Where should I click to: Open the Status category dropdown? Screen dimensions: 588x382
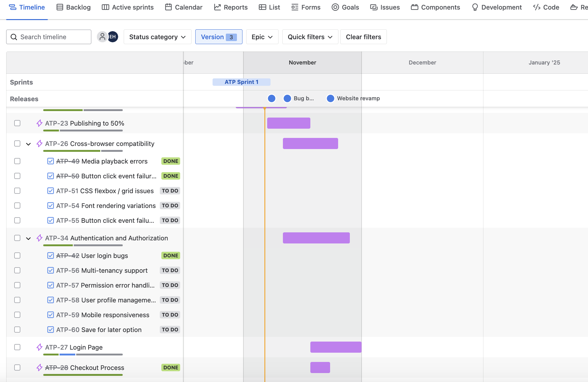(x=157, y=37)
